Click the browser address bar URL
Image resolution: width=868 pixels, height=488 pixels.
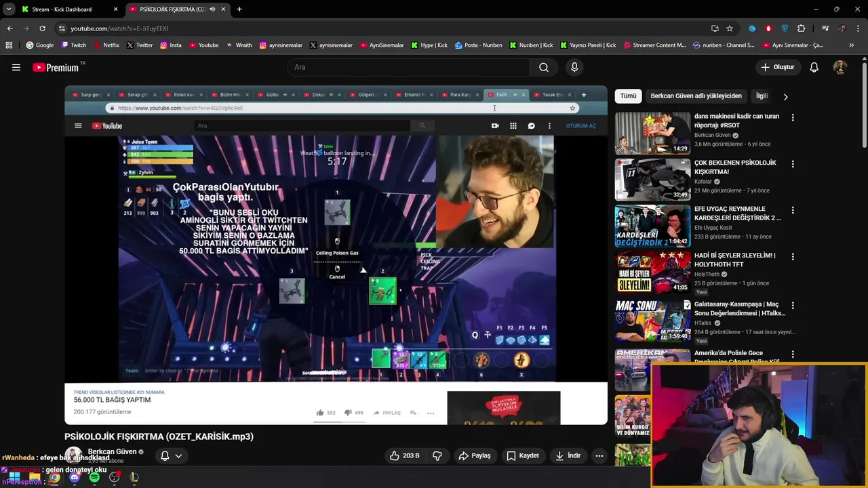pos(119,28)
